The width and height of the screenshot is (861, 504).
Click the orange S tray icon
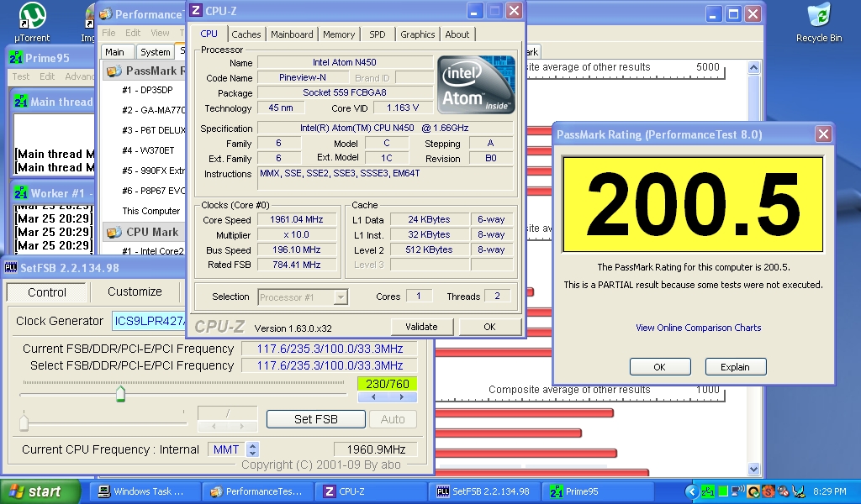(x=769, y=491)
